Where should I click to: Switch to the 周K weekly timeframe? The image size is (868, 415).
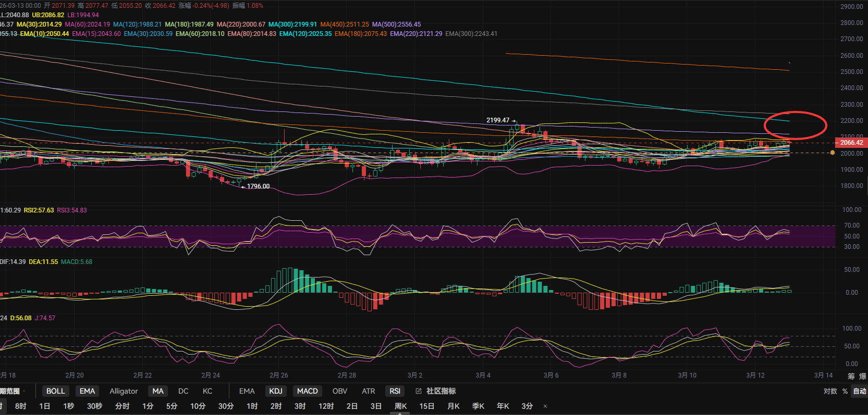tap(400, 406)
